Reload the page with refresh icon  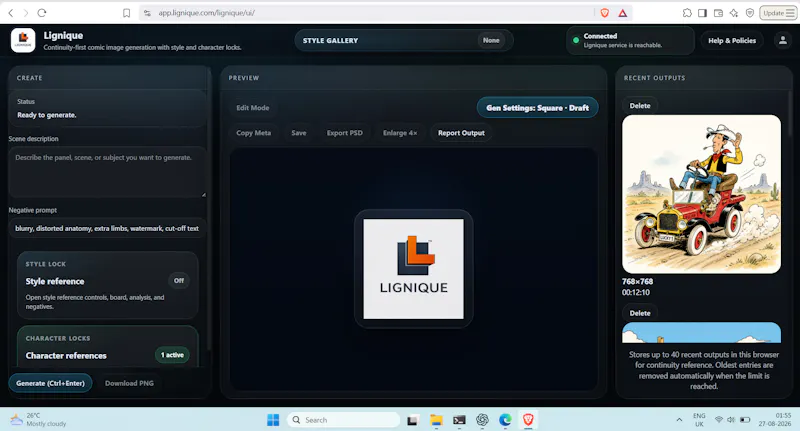pyautogui.click(x=42, y=13)
